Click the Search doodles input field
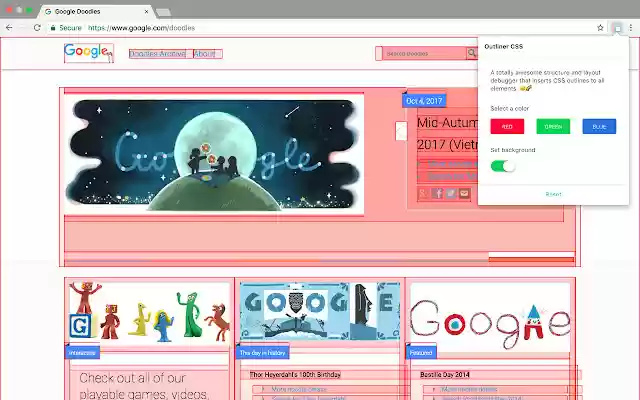The width and height of the screenshot is (640, 400). point(424,53)
